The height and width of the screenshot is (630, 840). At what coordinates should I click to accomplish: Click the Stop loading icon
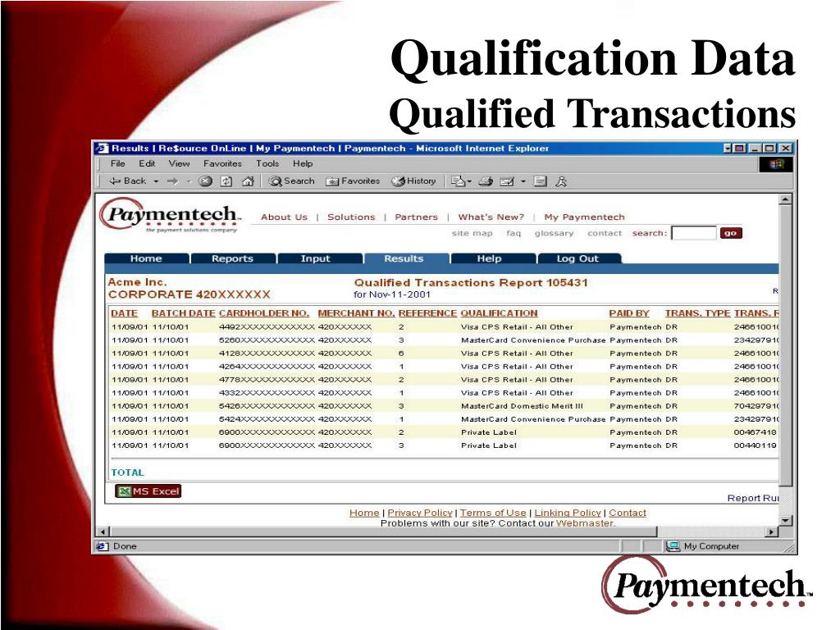click(x=205, y=181)
